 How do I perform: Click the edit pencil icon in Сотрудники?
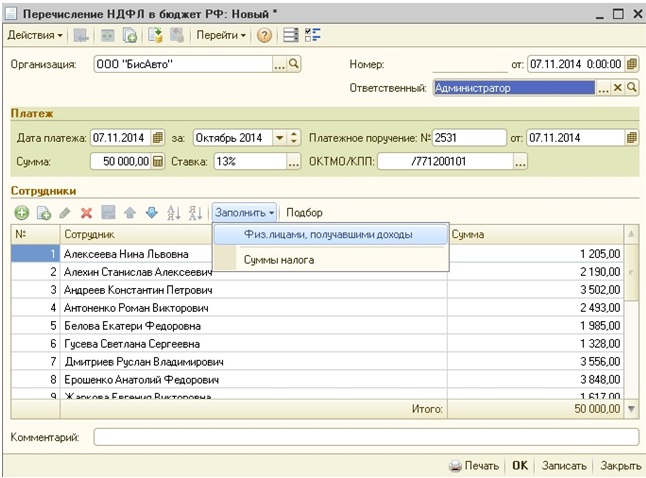[65, 213]
